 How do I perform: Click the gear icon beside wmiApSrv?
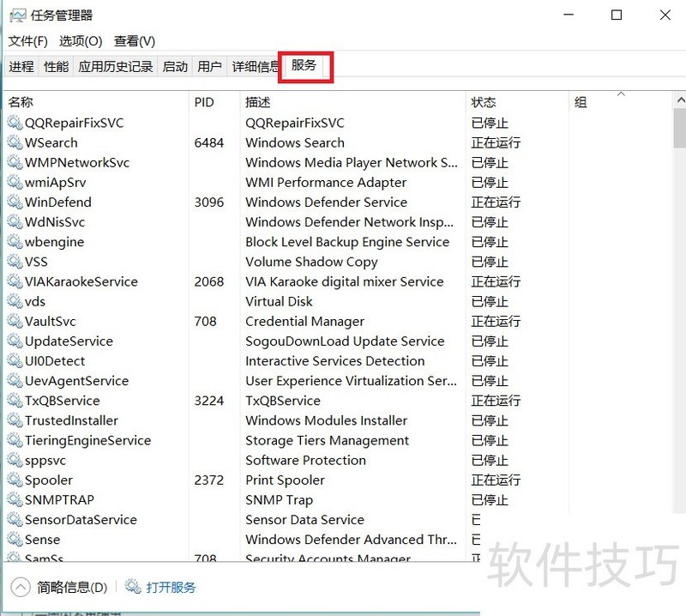tap(15, 182)
